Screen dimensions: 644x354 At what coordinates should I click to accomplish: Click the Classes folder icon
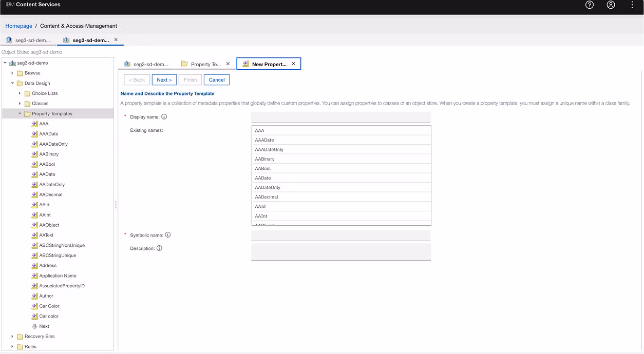27,104
